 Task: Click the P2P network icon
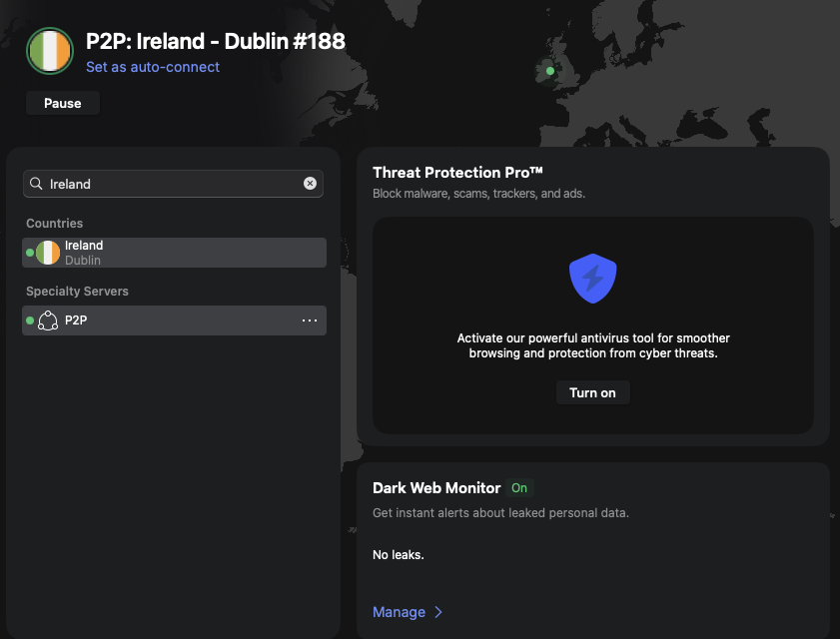(x=48, y=320)
